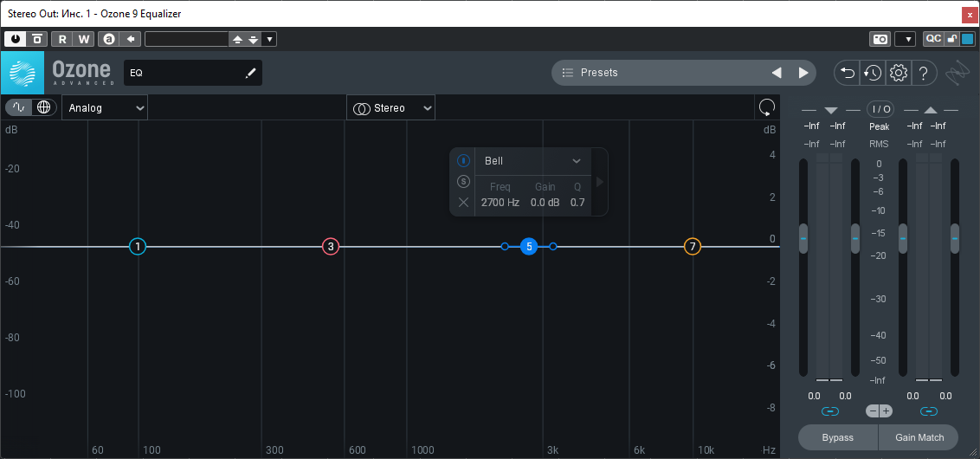Enable Read automation (R) button
980x459 pixels.
pos(61,39)
